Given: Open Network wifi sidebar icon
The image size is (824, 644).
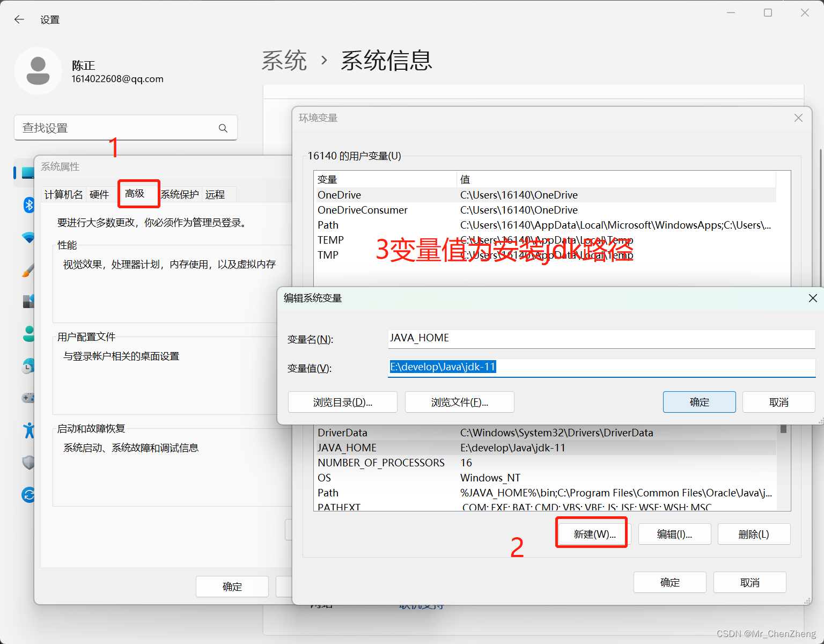Looking at the screenshot, I should pos(28,237).
